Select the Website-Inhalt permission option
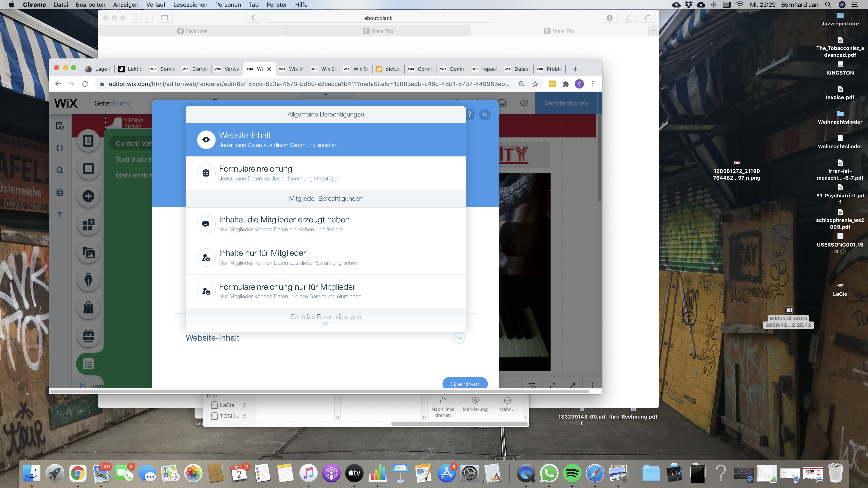 [x=325, y=140]
